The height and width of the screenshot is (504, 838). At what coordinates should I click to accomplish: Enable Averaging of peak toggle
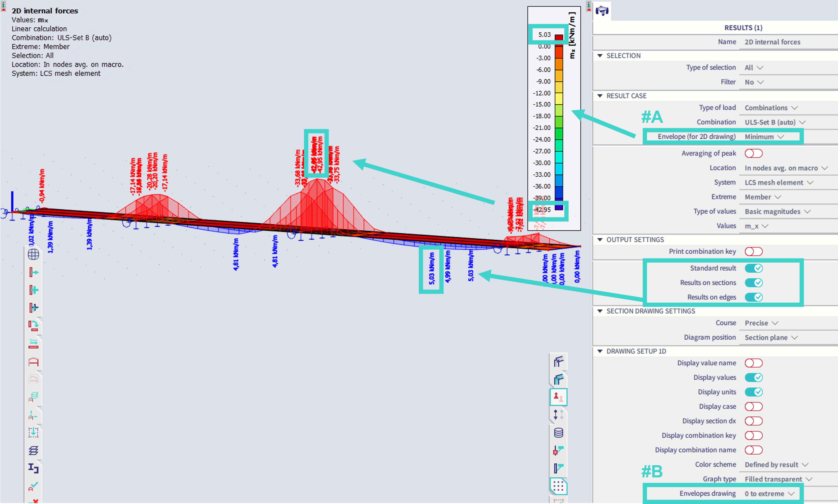click(753, 153)
